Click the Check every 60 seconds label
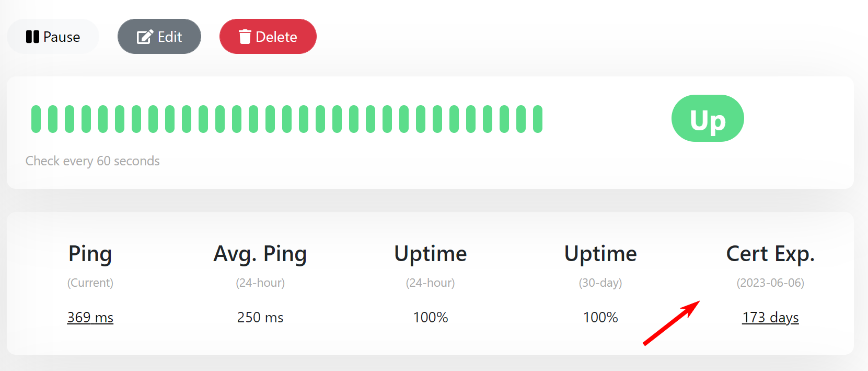The image size is (868, 371). [x=92, y=161]
